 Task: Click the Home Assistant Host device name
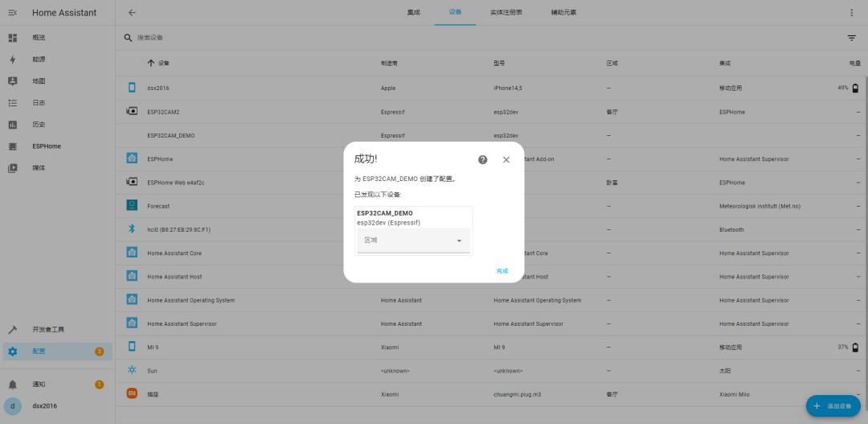click(x=175, y=277)
